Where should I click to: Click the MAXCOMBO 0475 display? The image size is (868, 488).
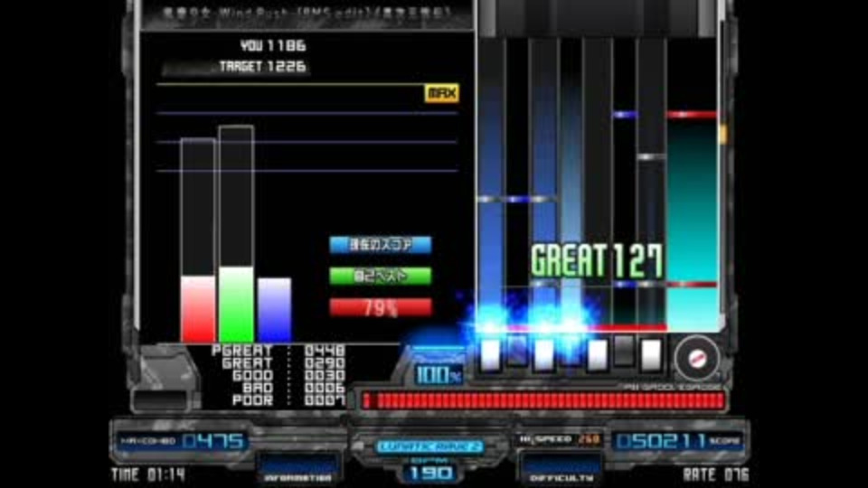182,441
